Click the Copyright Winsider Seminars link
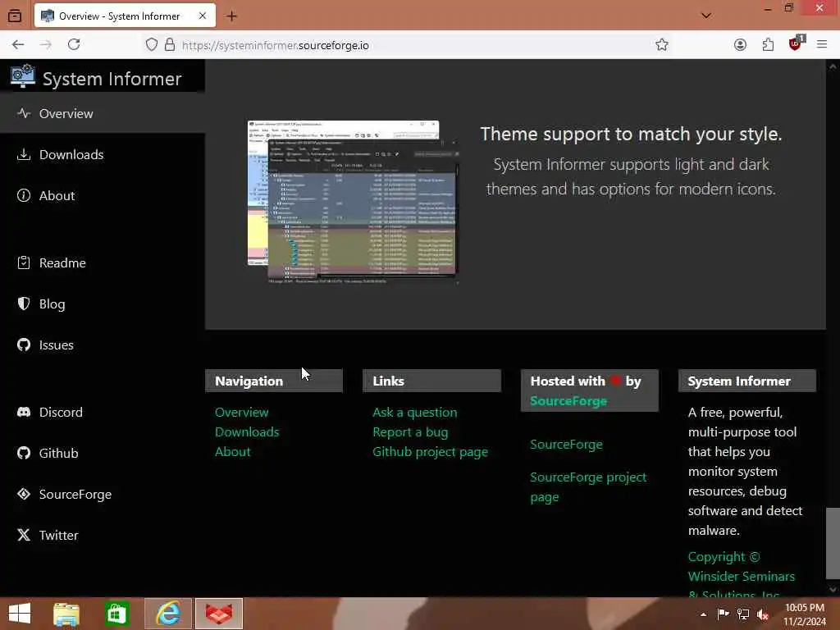840x630 pixels. [x=741, y=576]
